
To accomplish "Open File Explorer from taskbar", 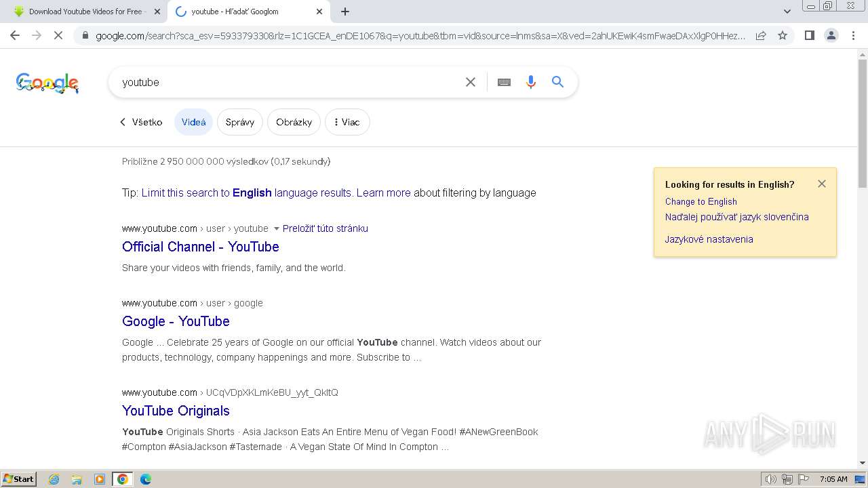I will [77, 479].
